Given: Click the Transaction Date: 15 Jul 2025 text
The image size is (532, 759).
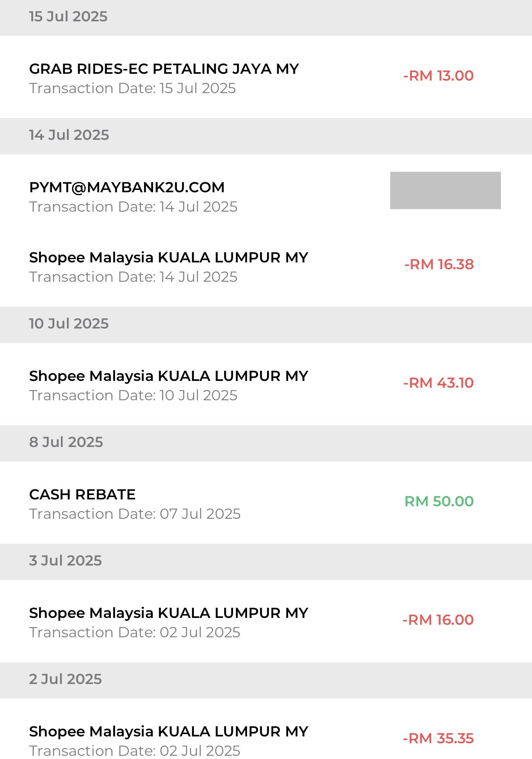Looking at the screenshot, I should pyautogui.click(x=132, y=88).
